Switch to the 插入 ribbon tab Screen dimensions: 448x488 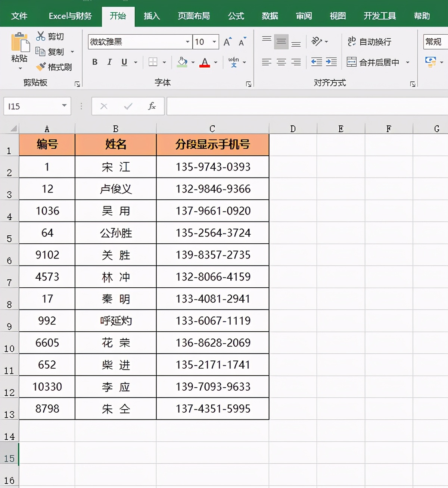151,16
